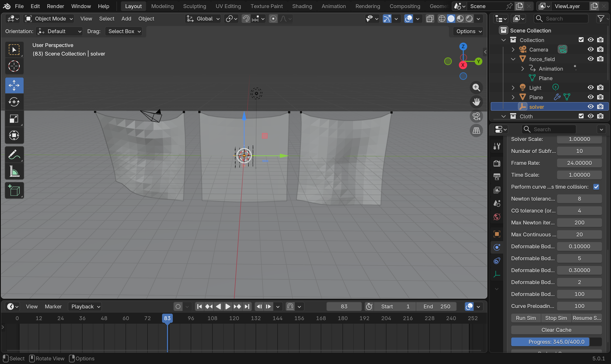The width and height of the screenshot is (611, 364).
Task: Open the Object Mode dropdown
Action: click(49, 19)
